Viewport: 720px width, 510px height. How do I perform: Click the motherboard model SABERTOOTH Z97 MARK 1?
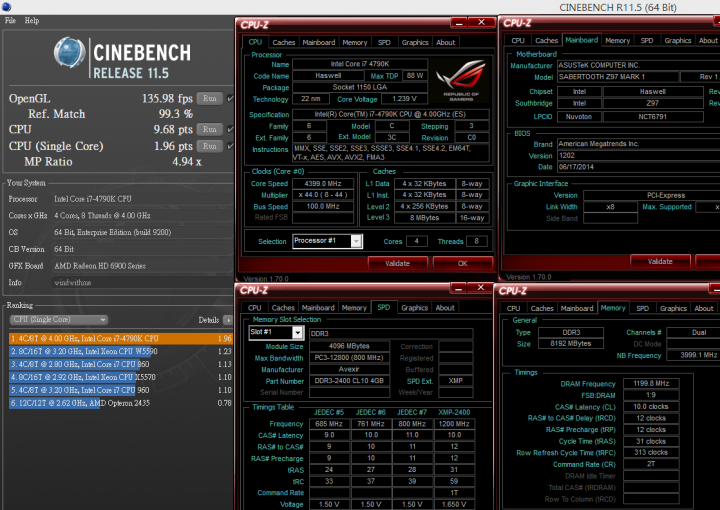(x=618, y=77)
